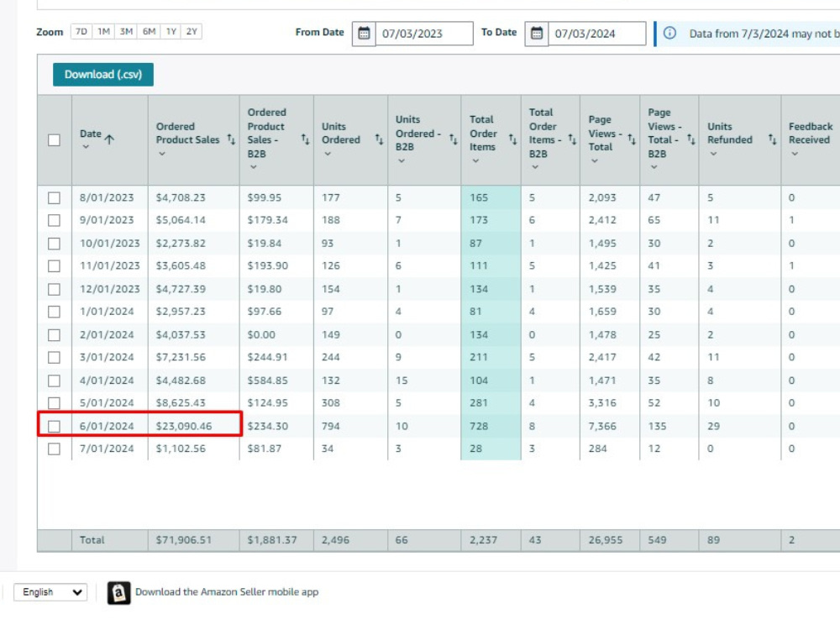
Task: Open Download the Amazon Seller mobile app link
Action: [227, 592]
